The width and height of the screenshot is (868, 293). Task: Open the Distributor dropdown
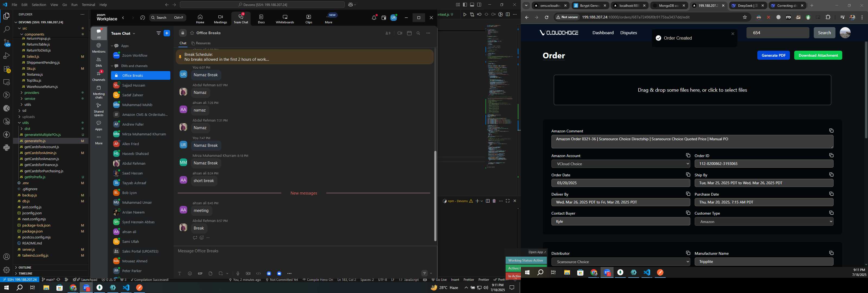point(621,262)
